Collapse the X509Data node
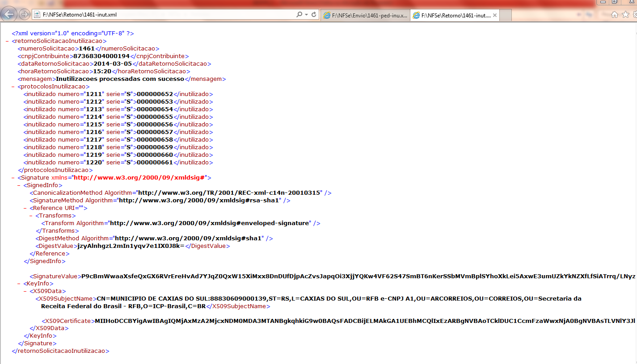The image size is (637, 364). coord(25,291)
